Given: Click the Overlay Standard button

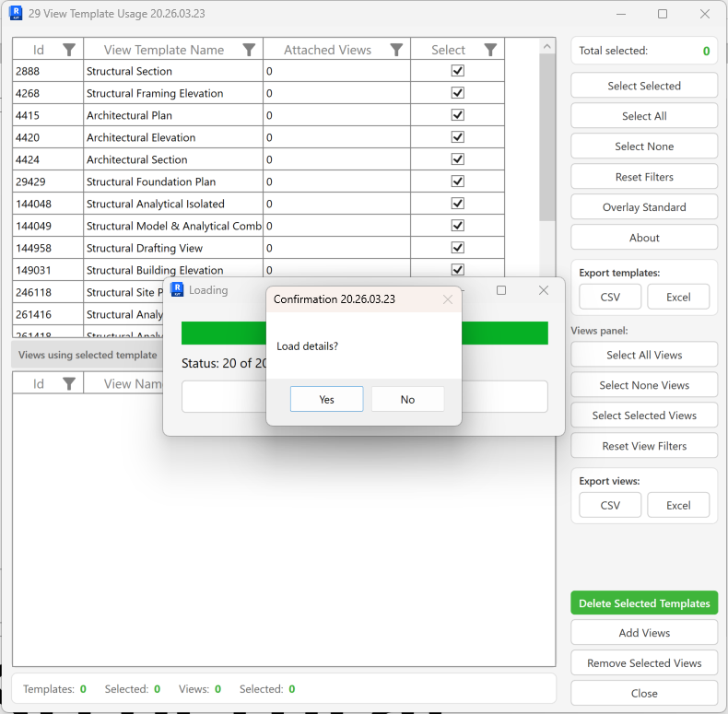Looking at the screenshot, I should [x=644, y=207].
